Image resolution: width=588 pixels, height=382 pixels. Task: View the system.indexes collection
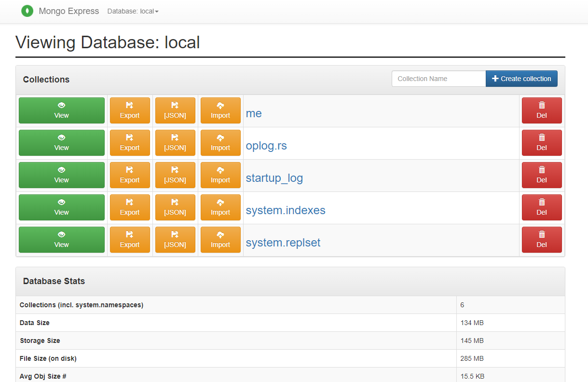(62, 207)
